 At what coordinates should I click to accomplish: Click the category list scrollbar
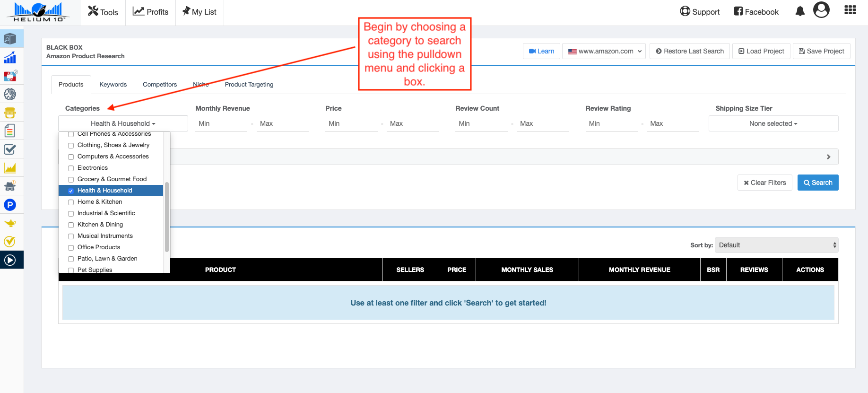pyautogui.click(x=167, y=217)
